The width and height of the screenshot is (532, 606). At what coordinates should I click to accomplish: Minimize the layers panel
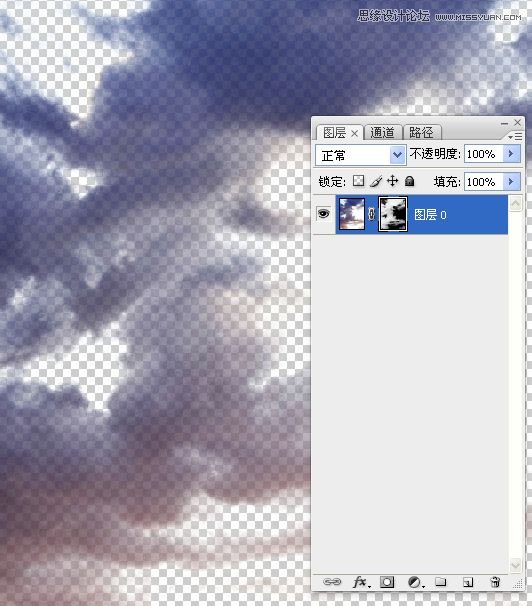pos(505,123)
